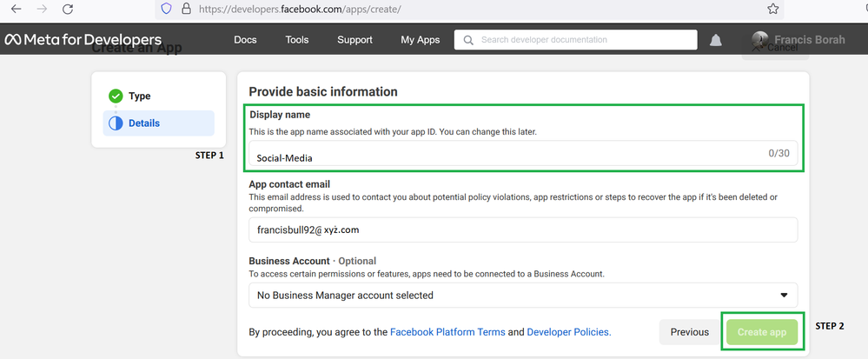Screen dimensions: 868x359
Task: Click the App contact email field
Action: pos(521,230)
